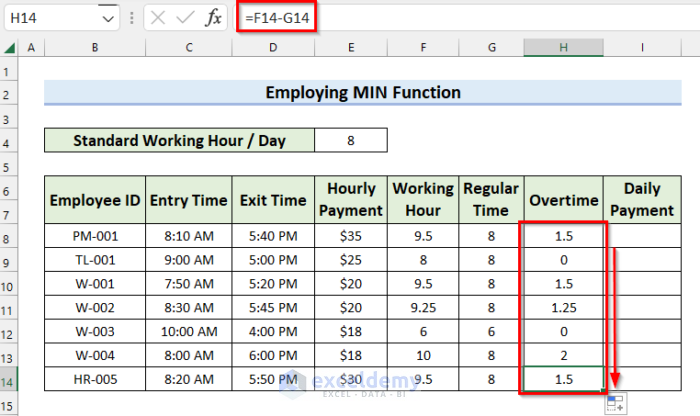The width and height of the screenshot is (700, 416).
Task: Select overtime 1.5 in HR-005 row
Action: (564, 379)
